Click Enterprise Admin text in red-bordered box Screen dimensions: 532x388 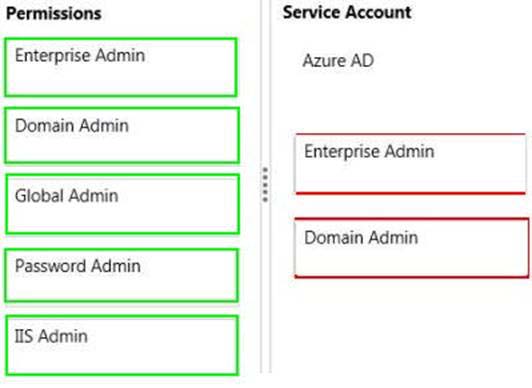(369, 151)
